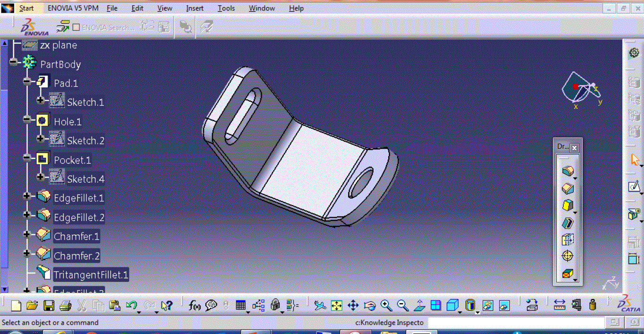644x334 pixels.
Task: Collapse the PartBody tree node
Action: pyautogui.click(x=13, y=62)
